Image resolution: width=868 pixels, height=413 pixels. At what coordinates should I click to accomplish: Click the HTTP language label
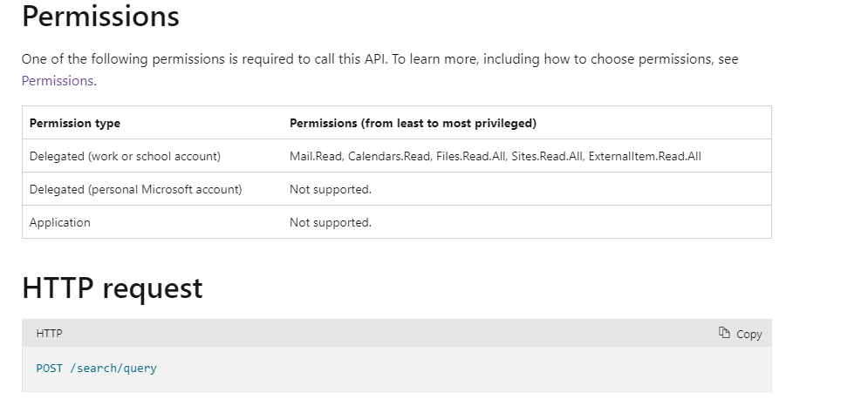49,334
